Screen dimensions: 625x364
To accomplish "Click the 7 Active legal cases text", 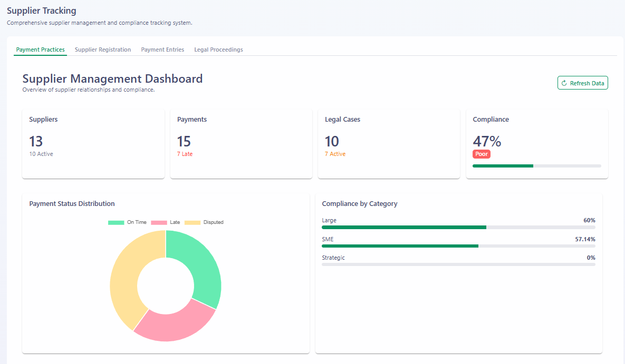I will [335, 154].
